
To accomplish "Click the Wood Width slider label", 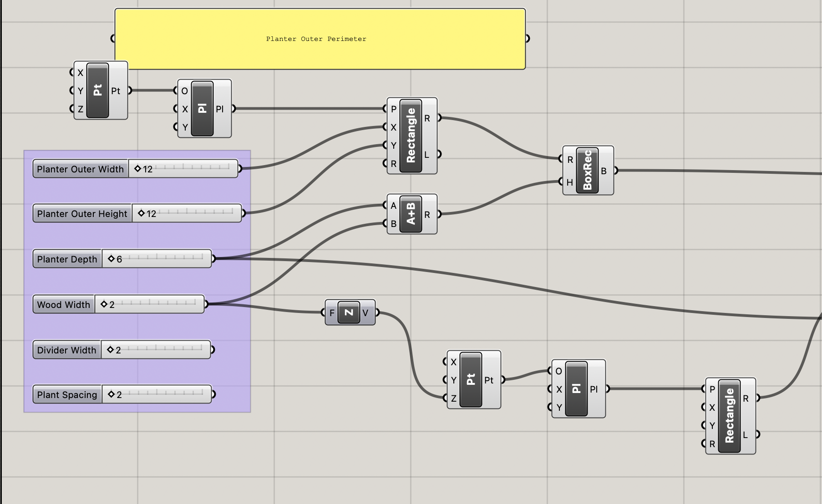I will (x=64, y=304).
